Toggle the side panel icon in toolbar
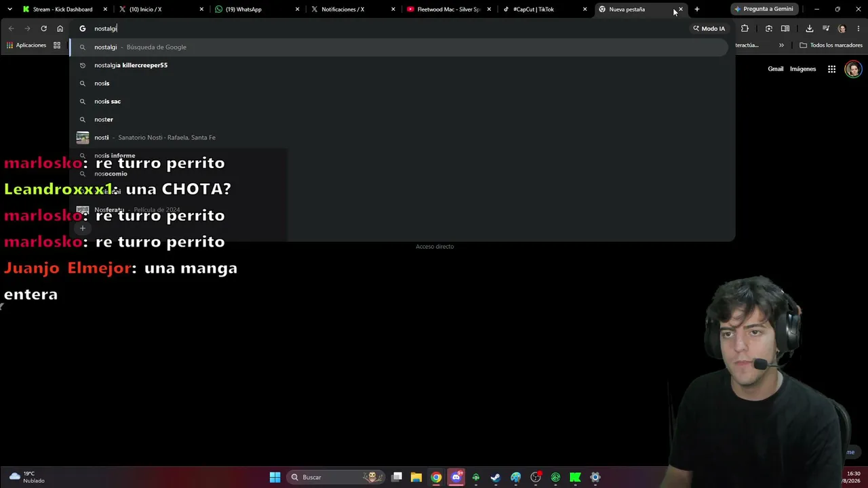The height and width of the screenshot is (488, 868). [x=785, y=28]
